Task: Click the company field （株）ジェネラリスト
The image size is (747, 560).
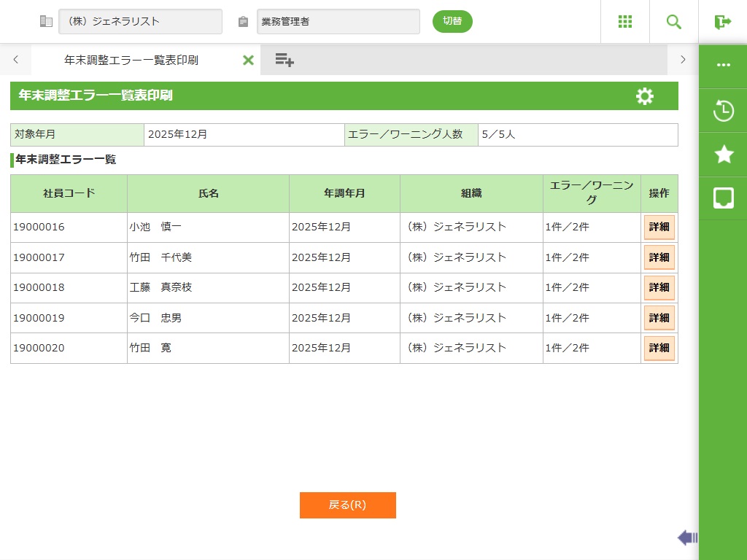Action: tap(140, 22)
